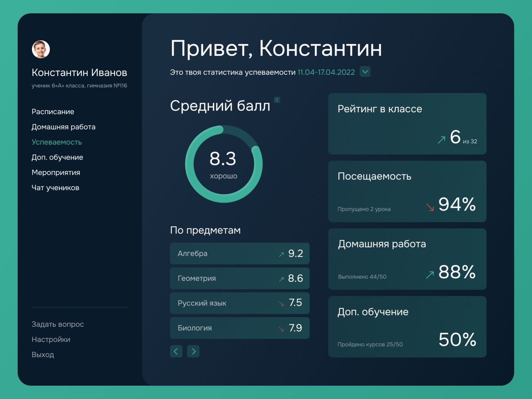Click the Задать вопрос link
Screen dimensions: 532x399
pyautogui.click(x=57, y=324)
